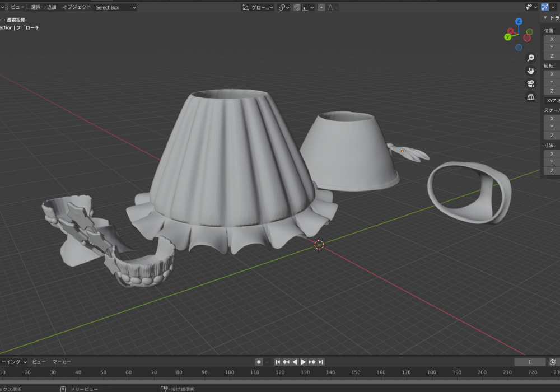The height and width of the screenshot is (392, 560).
Task: Open the pivot point dropdown
Action: pyautogui.click(x=283, y=7)
